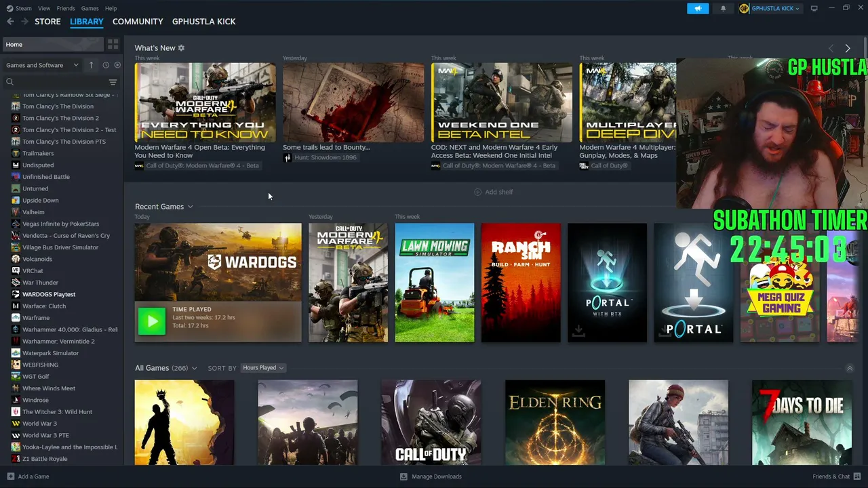This screenshot has width=868, height=488.
Task: Open Friends & Chat link
Action: (831, 476)
